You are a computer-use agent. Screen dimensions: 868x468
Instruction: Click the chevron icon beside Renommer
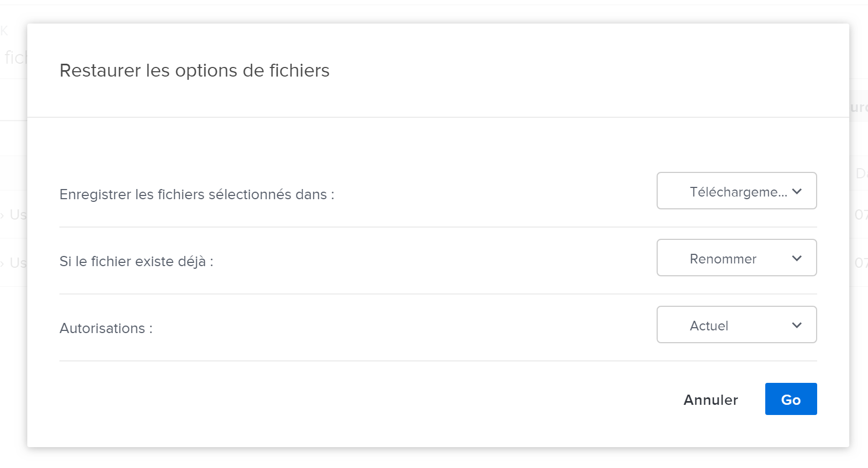[797, 258]
